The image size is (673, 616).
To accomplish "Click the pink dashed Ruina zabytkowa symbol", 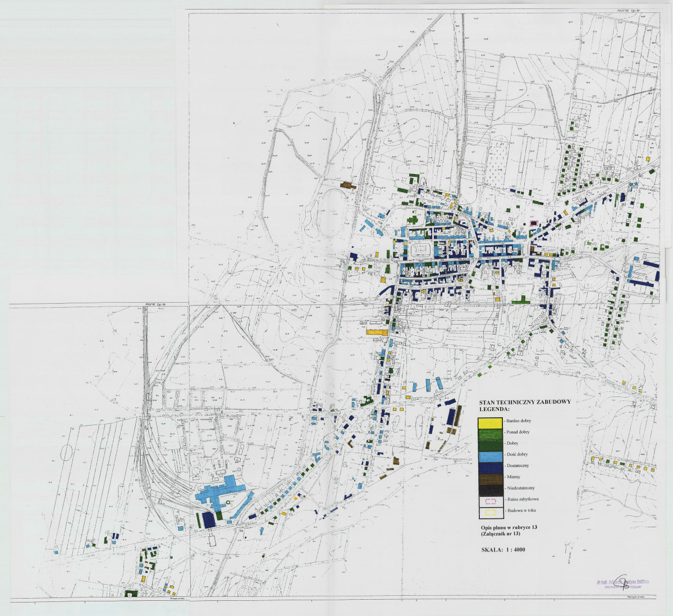I will click(x=491, y=501).
